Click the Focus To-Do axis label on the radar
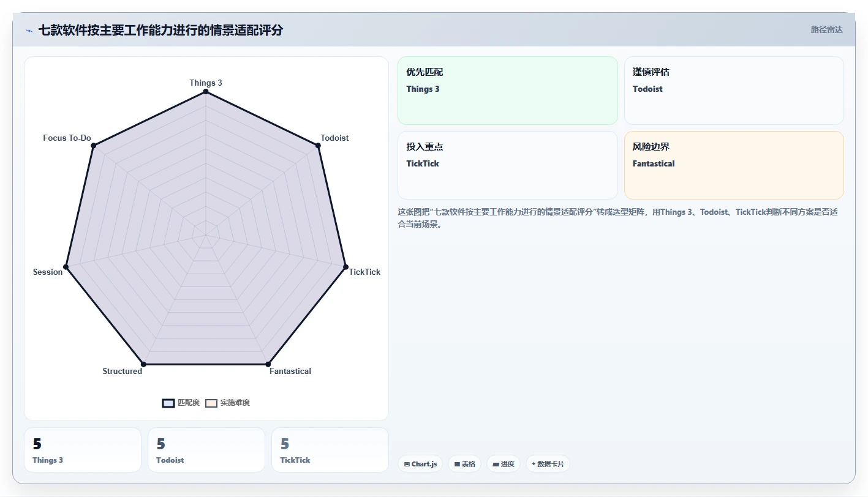 pyautogui.click(x=67, y=138)
